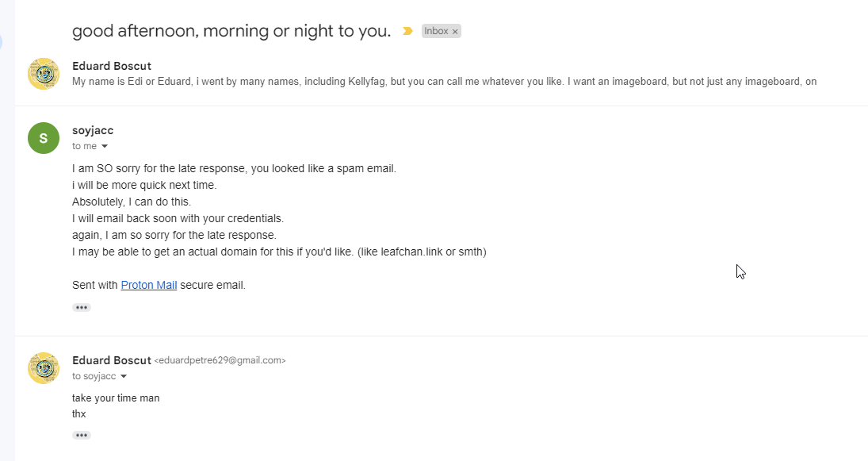
Task: Click the green S avatar for soyjacc
Action: coord(44,138)
